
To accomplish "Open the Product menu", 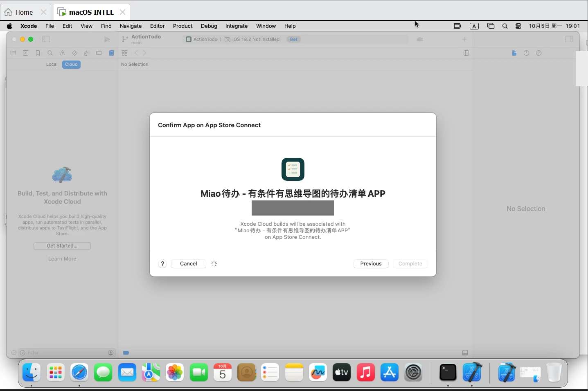I will 182,26.
